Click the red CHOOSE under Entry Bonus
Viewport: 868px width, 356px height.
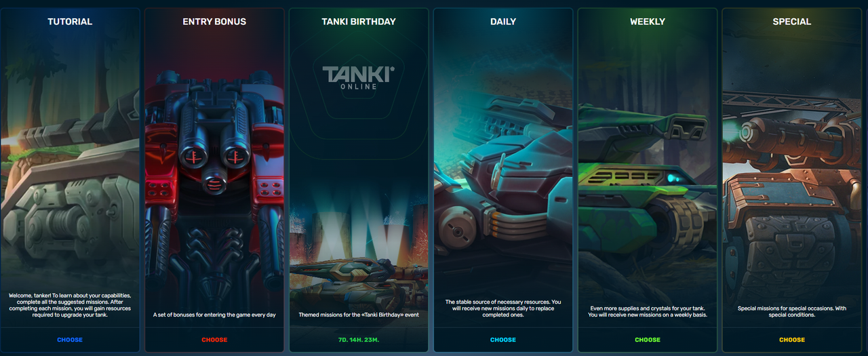[214, 340]
